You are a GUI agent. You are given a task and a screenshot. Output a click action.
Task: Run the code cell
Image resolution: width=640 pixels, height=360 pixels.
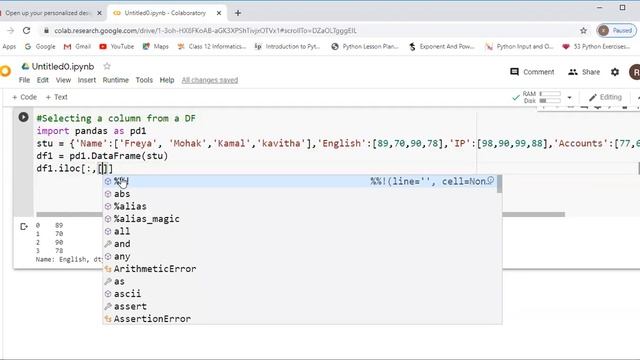coord(23,117)
